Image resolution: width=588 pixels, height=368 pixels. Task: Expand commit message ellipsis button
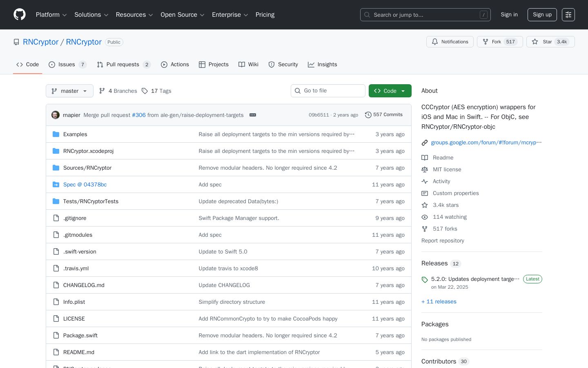[x=253, y=115]
